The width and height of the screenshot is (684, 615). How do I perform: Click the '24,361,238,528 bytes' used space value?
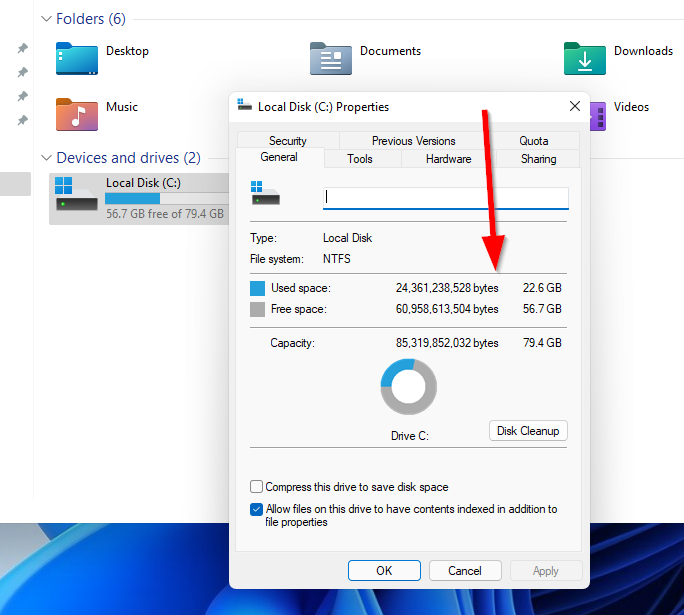coord(447,288)
